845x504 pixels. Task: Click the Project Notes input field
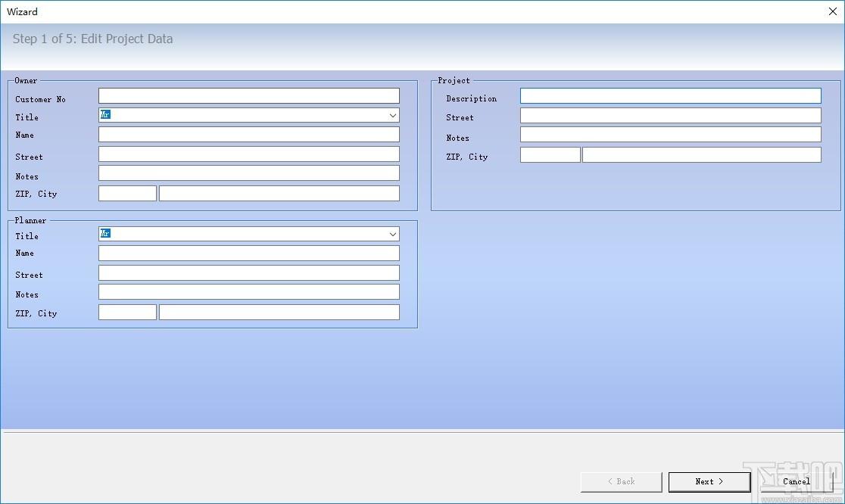pos(670,135)
